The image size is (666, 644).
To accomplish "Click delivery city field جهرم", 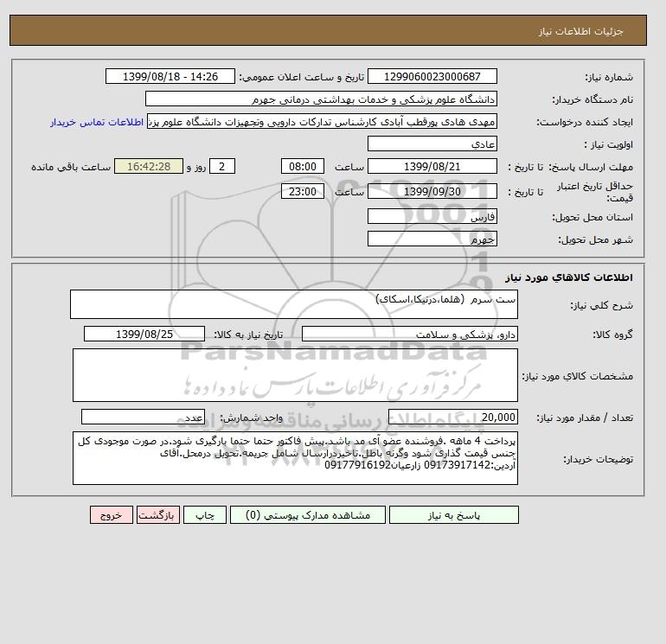I will (x=432, y=239).
